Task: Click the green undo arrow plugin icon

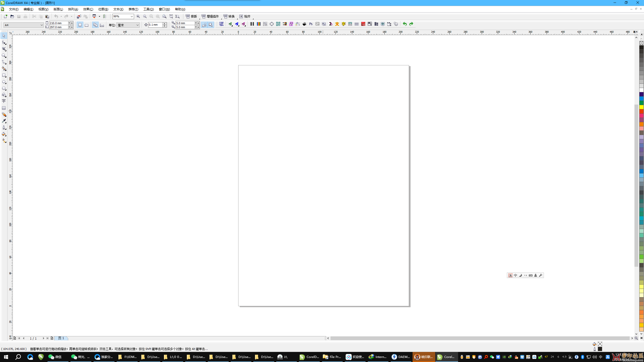Action: (x=405, y=24)
